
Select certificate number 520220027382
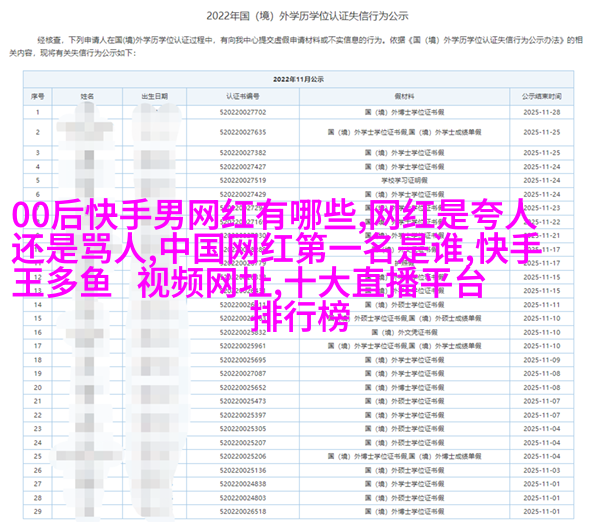(243, 153)
